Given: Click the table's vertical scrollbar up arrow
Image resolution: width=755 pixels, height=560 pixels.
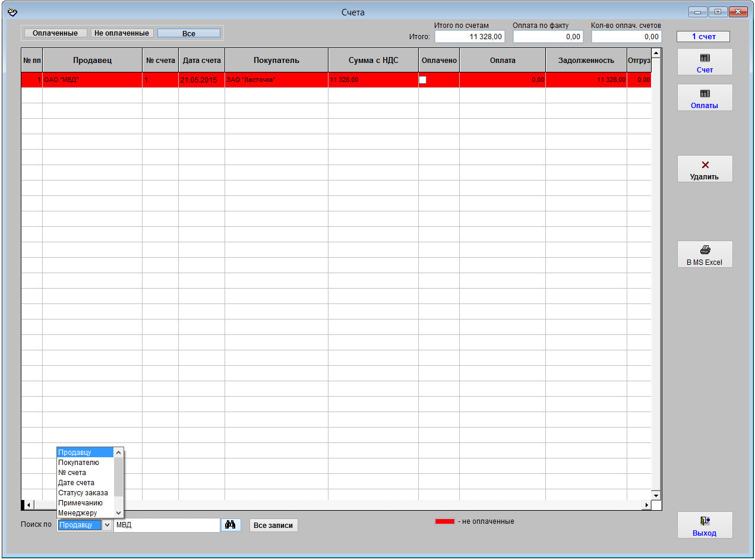Looking at the screenshot, I should point(656,53).
